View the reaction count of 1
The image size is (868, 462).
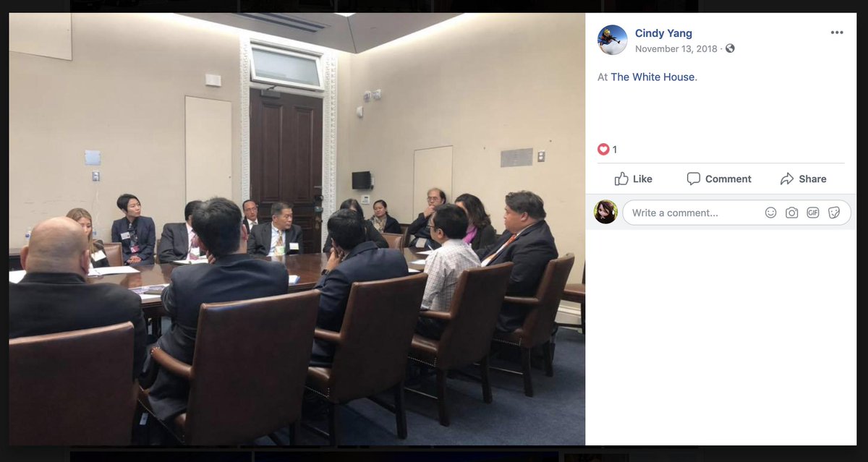[x=615, y=150]
